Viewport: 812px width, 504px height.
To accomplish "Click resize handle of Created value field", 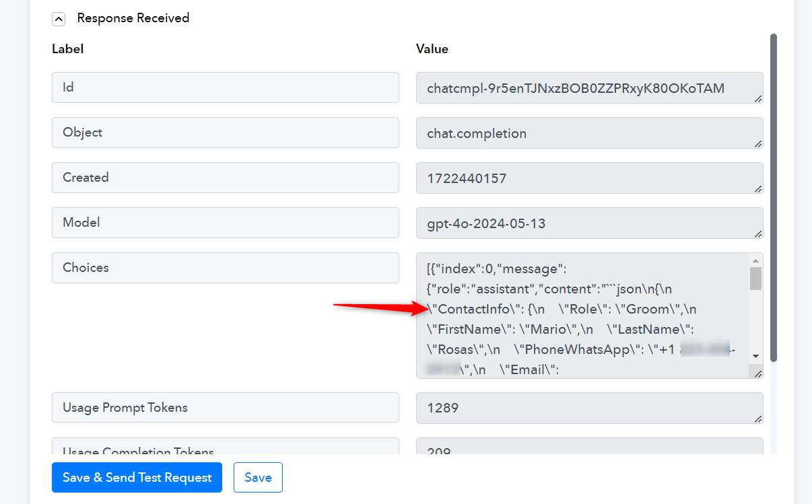I will click(758, 188).
